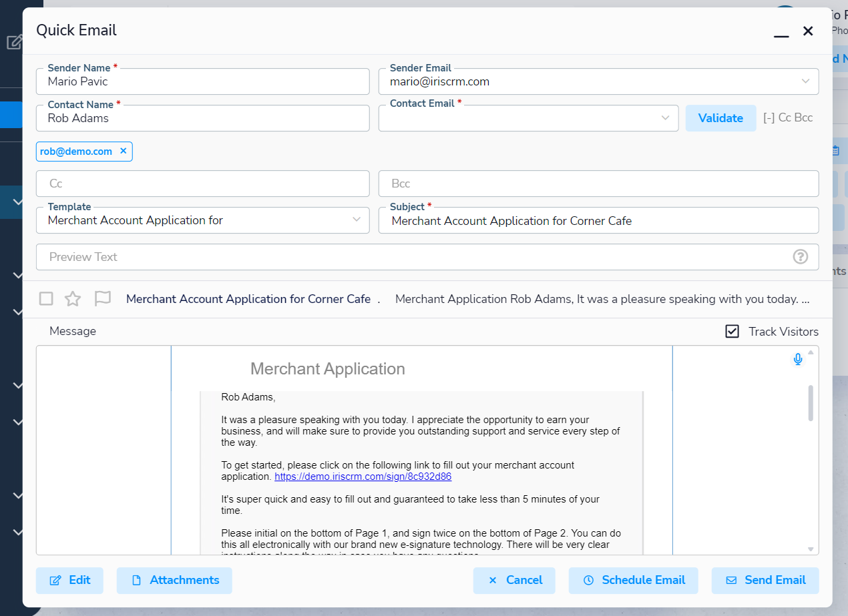Tick the email preview row checkbox

[46, 299]
